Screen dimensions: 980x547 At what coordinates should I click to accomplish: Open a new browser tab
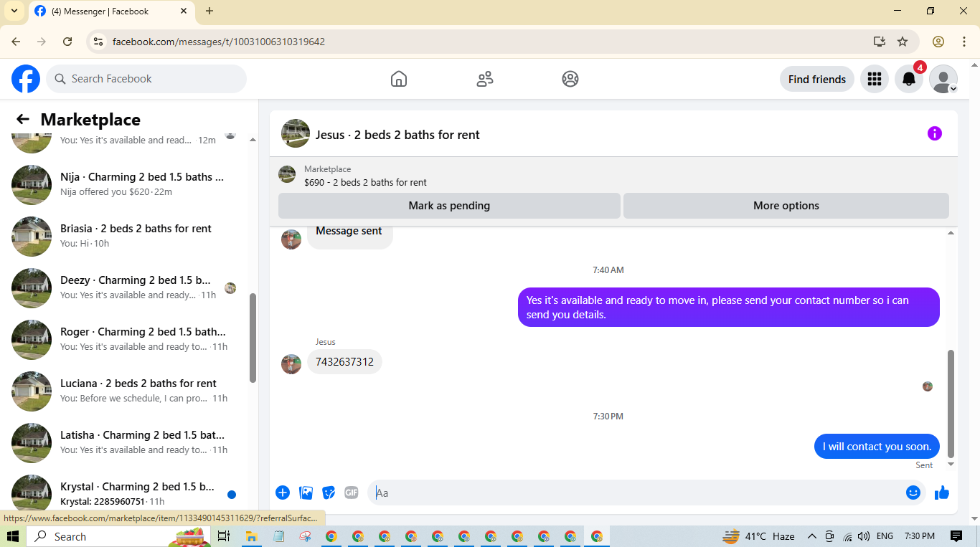click(209, 11)
